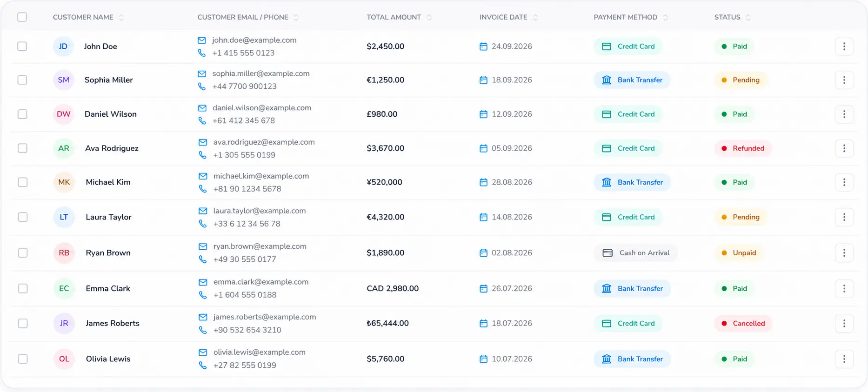Check the box for James Roberts

[x=22, y=324]
